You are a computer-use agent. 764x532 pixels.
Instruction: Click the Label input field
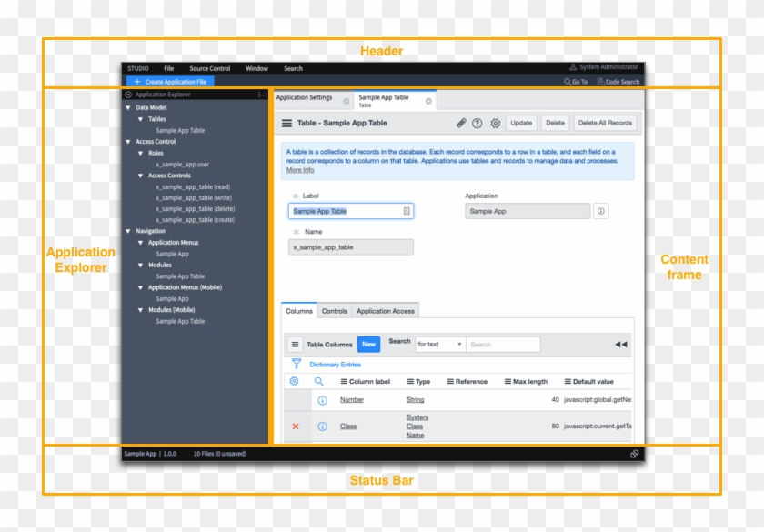point(351,211)
